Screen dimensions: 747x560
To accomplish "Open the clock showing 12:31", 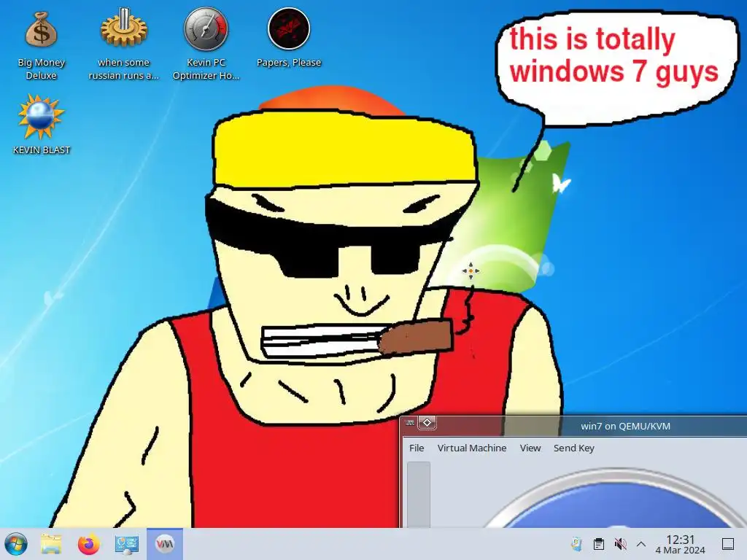I will click(x=680, y=544).
